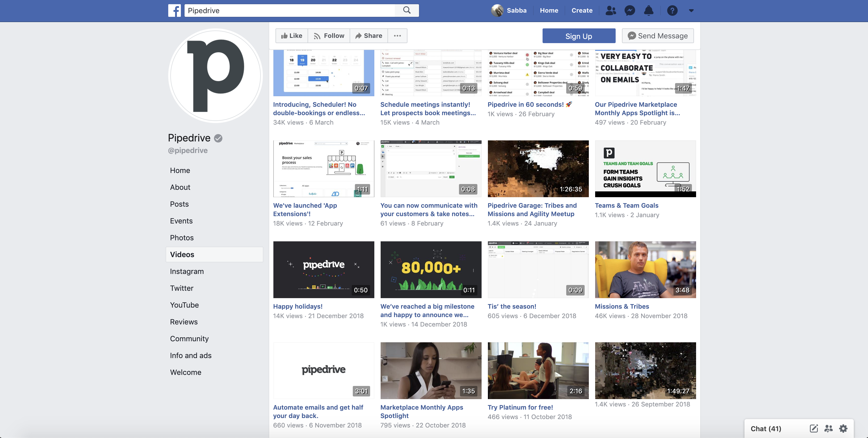
Task: Share the Pipedrive page
Action: click(x=369, y=36)
